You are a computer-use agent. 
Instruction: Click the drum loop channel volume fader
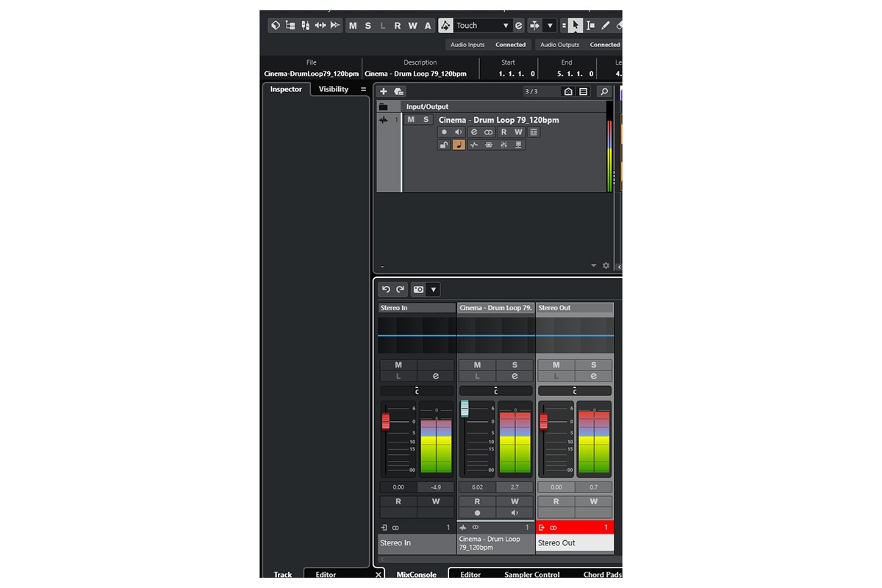(465, 409)
